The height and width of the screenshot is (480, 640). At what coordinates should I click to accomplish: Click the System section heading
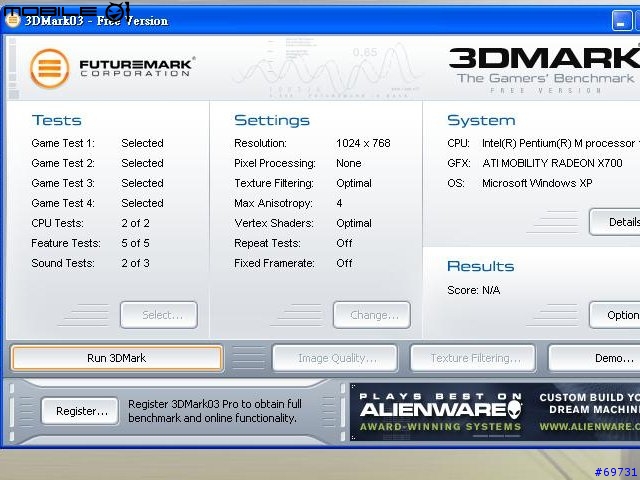481,120
